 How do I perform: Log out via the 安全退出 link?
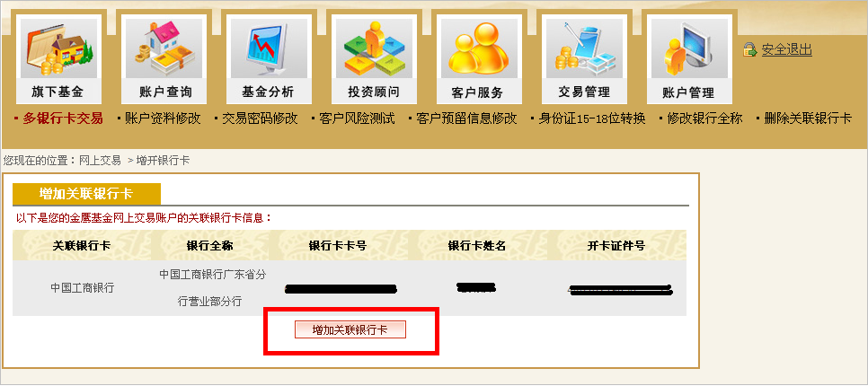[786, 49]
